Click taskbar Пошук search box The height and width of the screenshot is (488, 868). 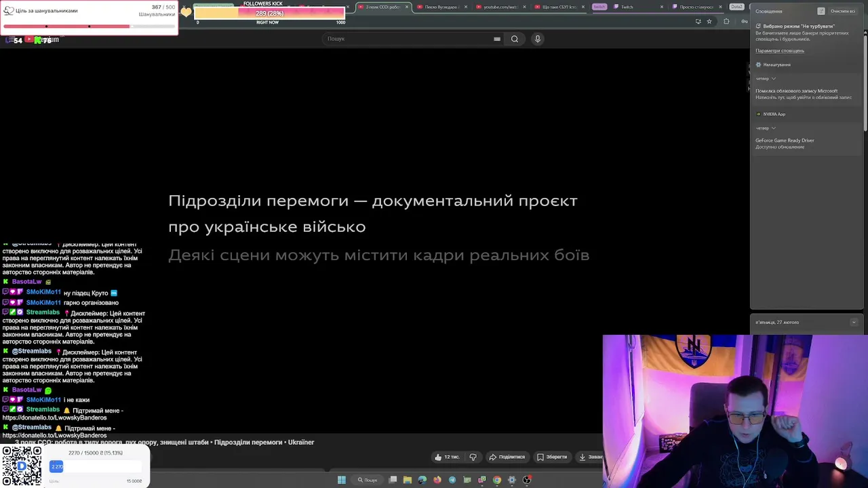point(368,480)
